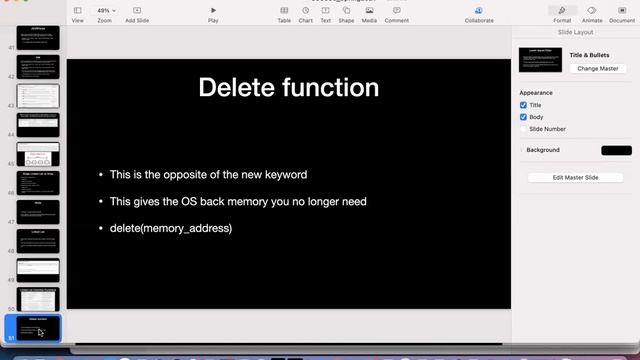The height and width of the screenshot is (360, 640).
Task: Select slide 46 thumbnail in navigator
Action: pyautogui.click(x=38, y=183)
